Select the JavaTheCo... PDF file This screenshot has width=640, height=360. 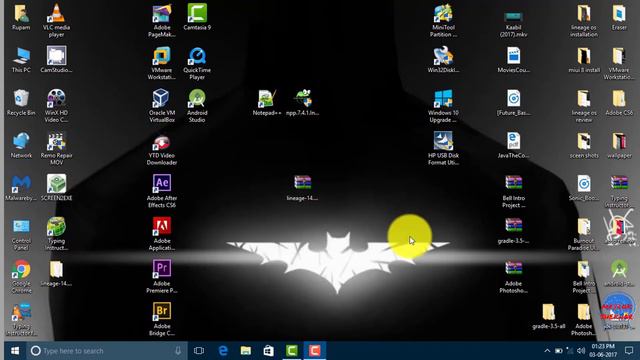click(513, 145)
